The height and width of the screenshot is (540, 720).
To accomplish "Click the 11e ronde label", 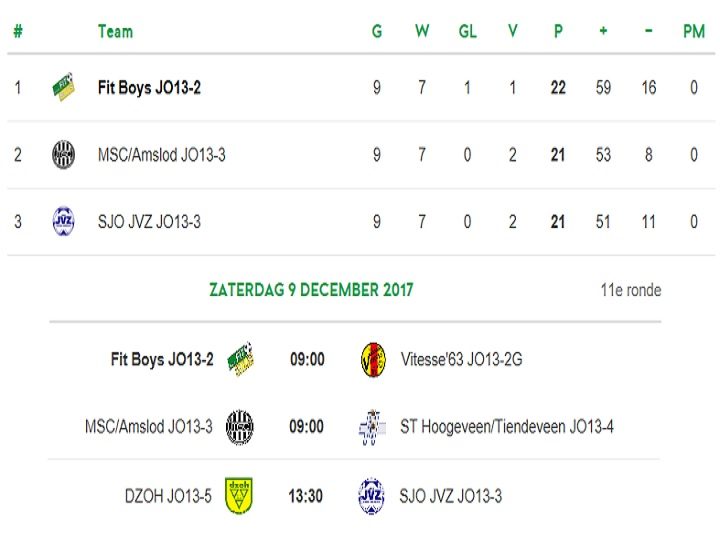I will [631, 290].
